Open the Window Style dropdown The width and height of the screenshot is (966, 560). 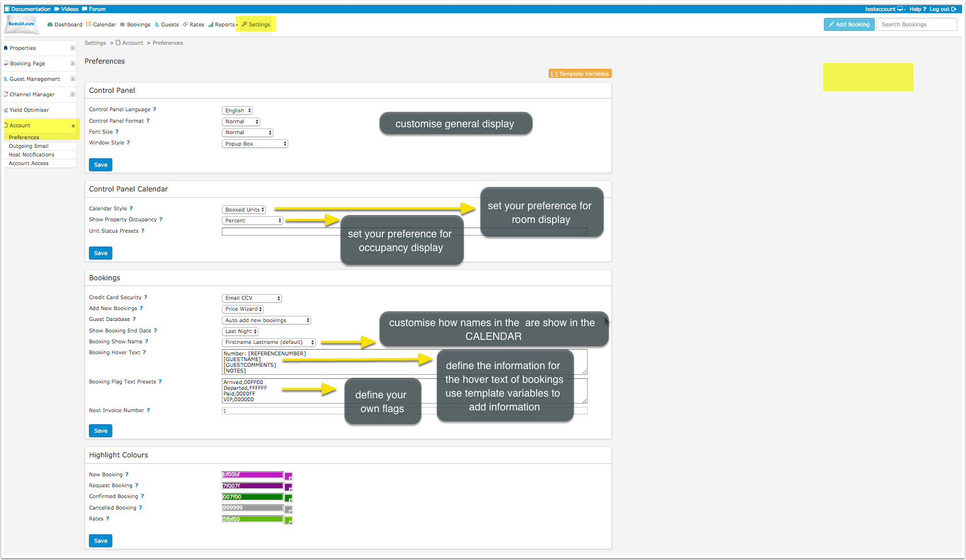(255, 144)
